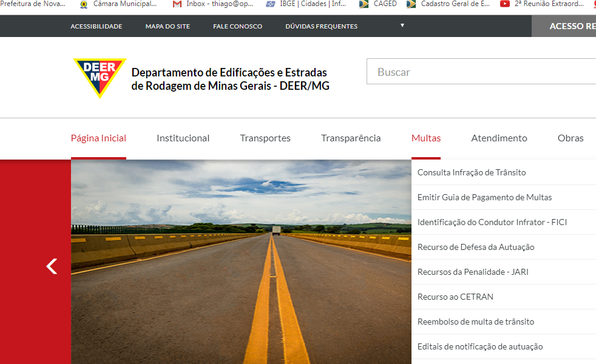Screen dimensions: 596x364
Task: Choose Recurso de Defesa da Autuação
Action: (504, 247)
